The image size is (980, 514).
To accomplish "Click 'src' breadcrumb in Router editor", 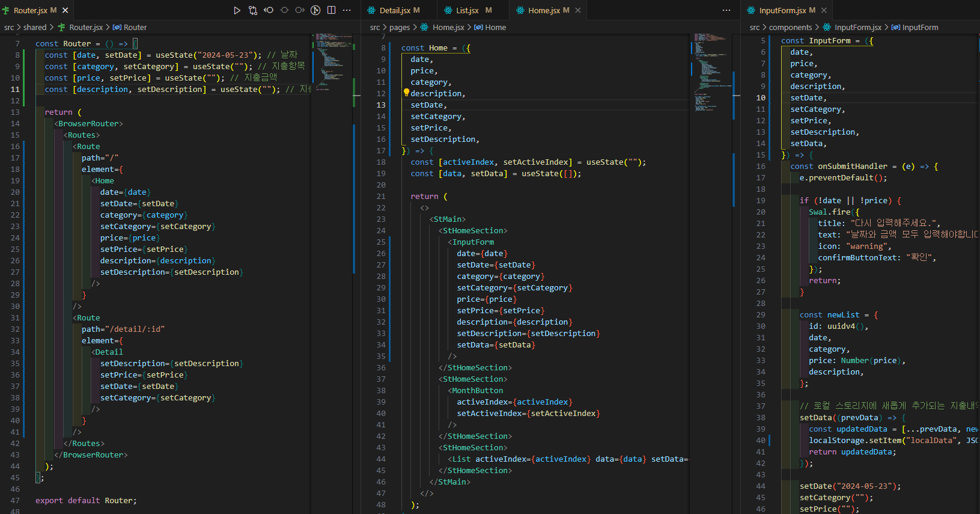I will [9, 27].
